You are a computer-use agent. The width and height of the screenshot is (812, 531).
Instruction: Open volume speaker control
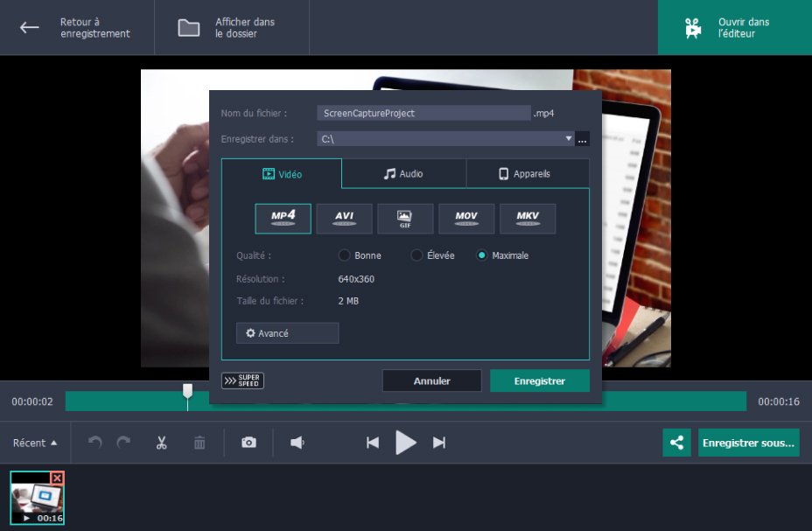tap(297, 443)
